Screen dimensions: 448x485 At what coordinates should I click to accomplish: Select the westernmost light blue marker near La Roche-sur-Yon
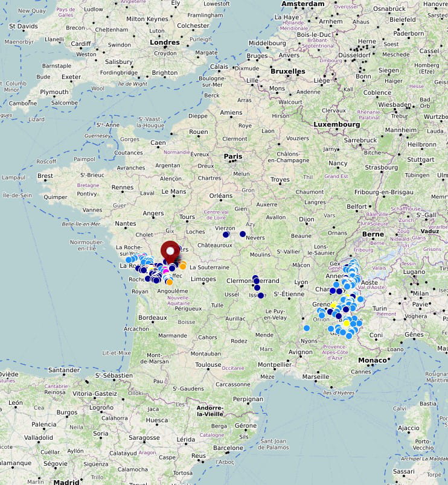click(x=129, y=259)
